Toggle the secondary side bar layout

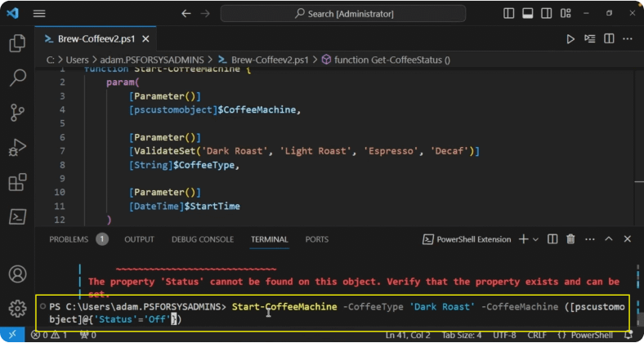click(x=546, y=14)
